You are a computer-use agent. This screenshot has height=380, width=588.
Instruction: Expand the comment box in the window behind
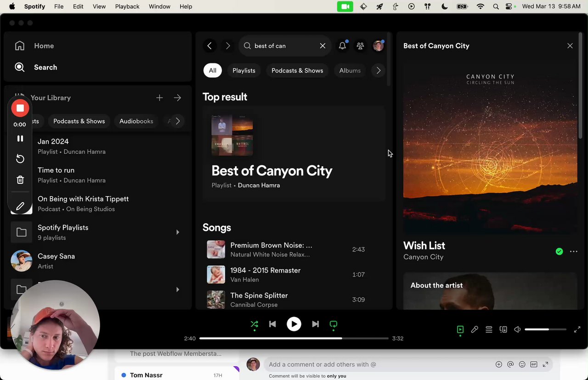(x=545, y=364)
